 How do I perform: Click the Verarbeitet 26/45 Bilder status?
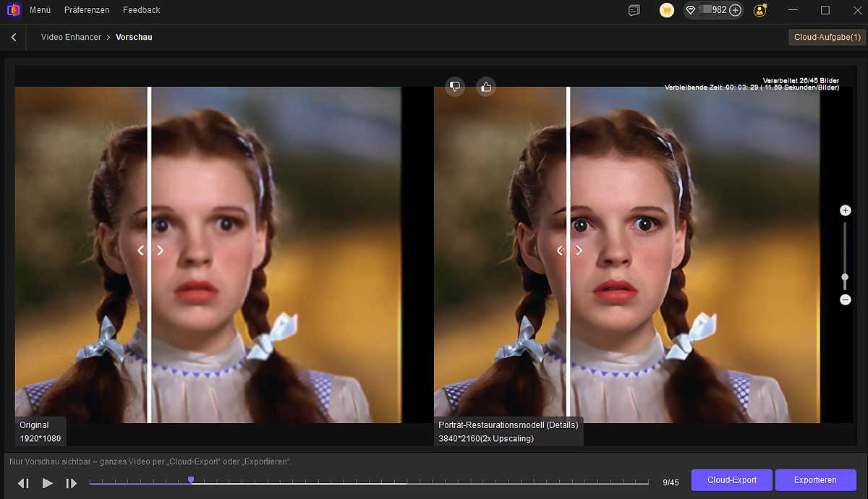pyautogui.click(x=801, y=80)
